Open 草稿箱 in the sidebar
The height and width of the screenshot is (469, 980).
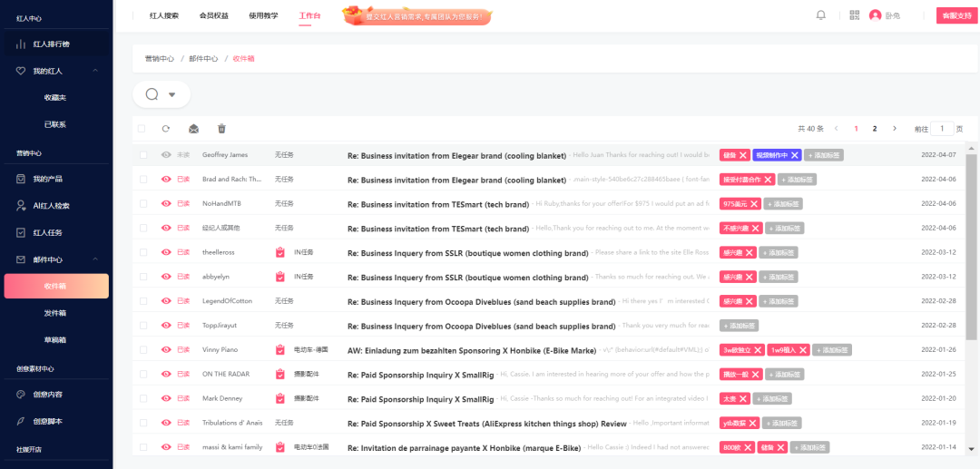tap(55, 339)
